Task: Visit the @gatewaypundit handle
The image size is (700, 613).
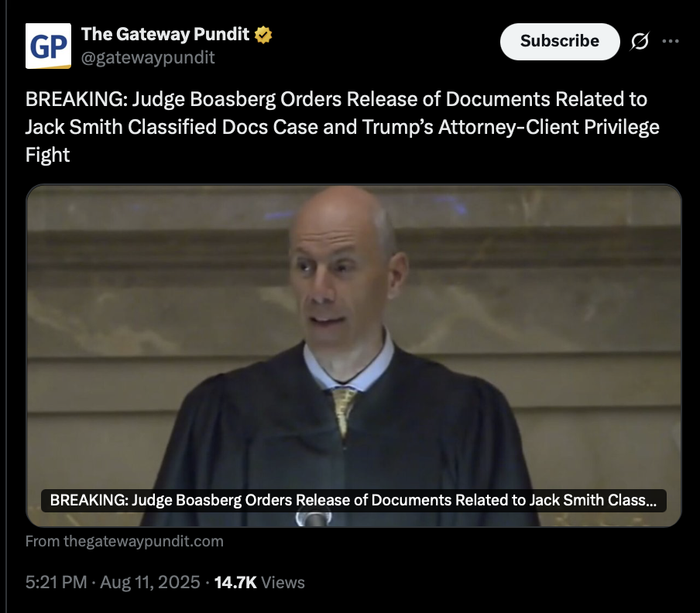Action: [148, 57]
